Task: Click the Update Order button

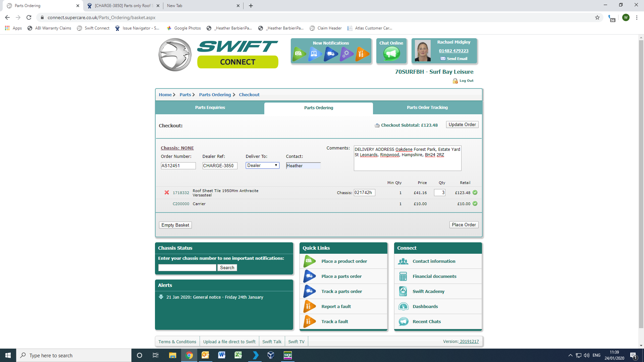Action: pyautogui.click(x=462, y=125)
